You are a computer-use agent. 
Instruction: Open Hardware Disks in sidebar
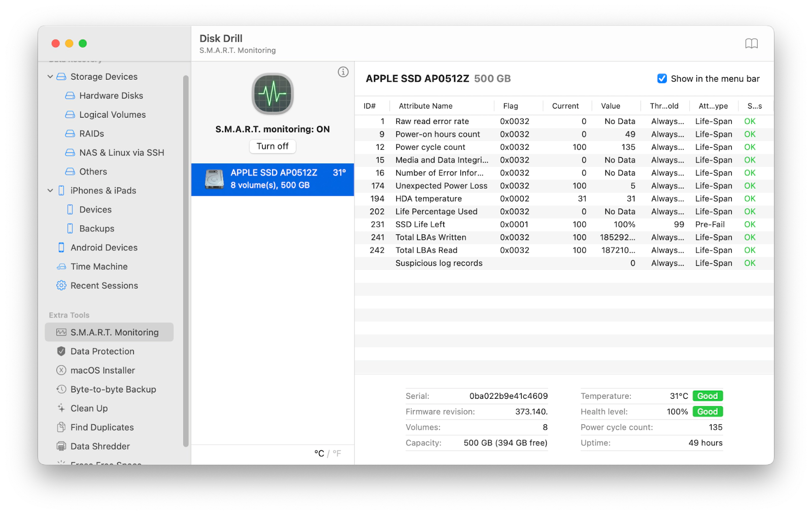111,95
